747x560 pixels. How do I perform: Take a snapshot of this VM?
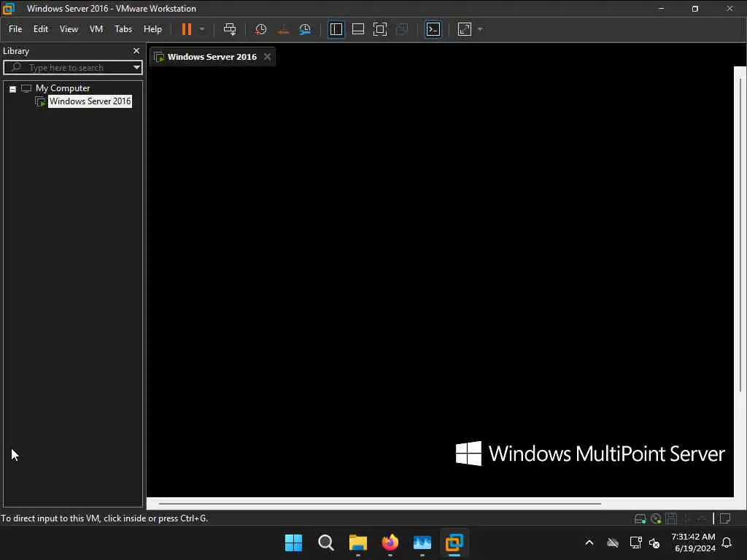[260, 29]
